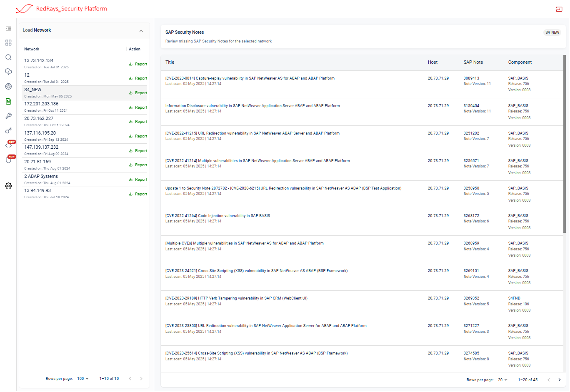The image size is (570, 392).
Task: Open CVE-2022-41264 Code Injection row
Action: click(x=362, y=222)
